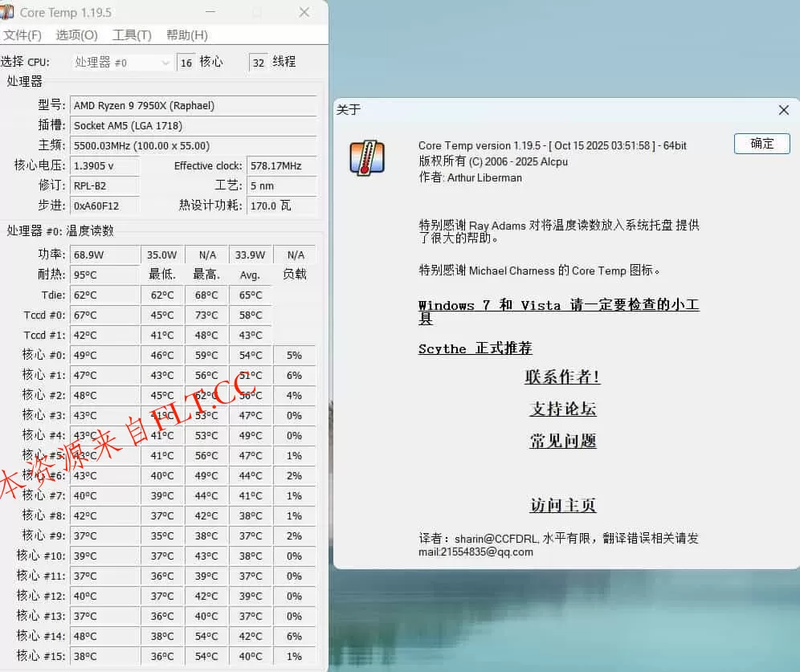Open the Scythe 正式推荐 link
The height and width of the screenshot is (672, 800).
(475, 348)
